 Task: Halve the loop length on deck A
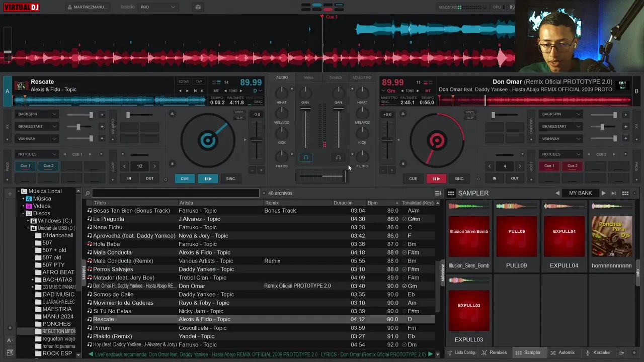point(125,166)
